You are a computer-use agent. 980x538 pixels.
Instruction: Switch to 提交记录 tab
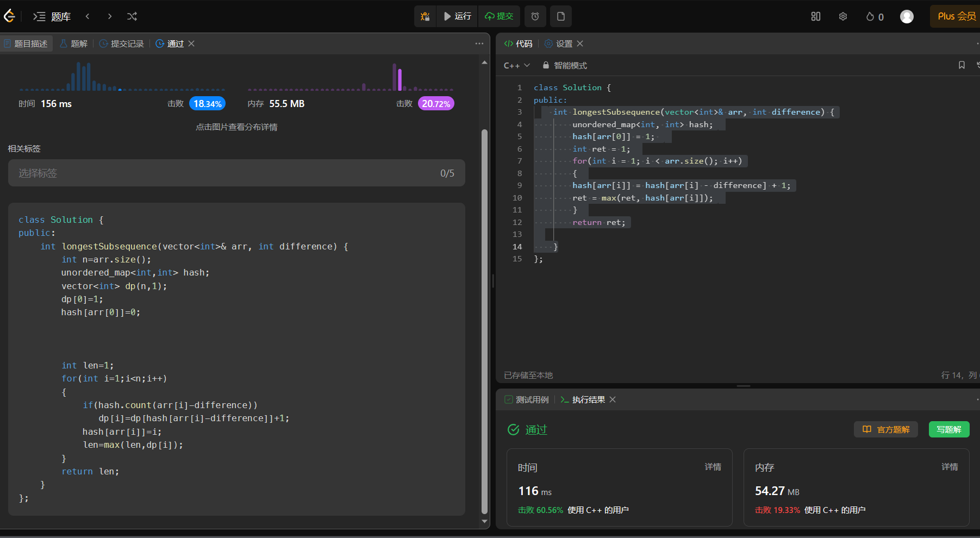coord(122,43)
